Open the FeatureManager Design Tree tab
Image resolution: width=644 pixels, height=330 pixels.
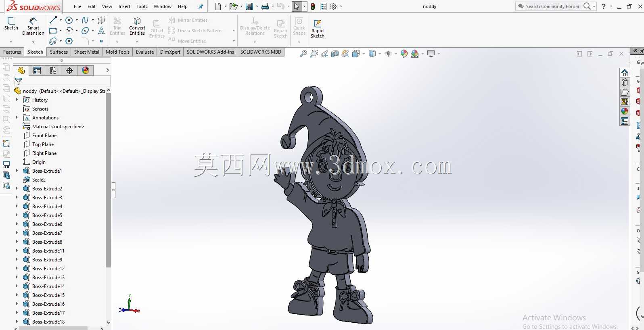click(x=21, y=71)
